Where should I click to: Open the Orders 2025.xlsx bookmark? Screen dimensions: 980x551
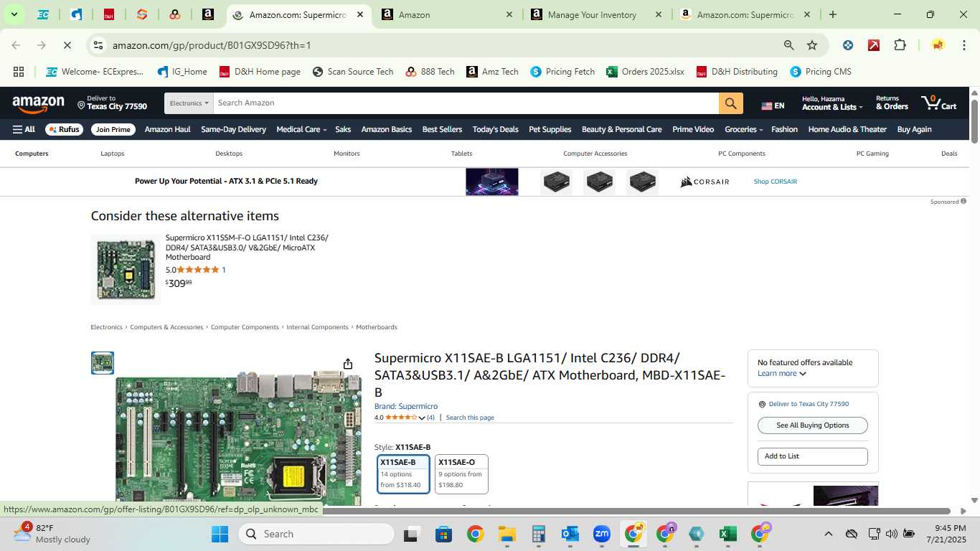click(x=645, y=72)
